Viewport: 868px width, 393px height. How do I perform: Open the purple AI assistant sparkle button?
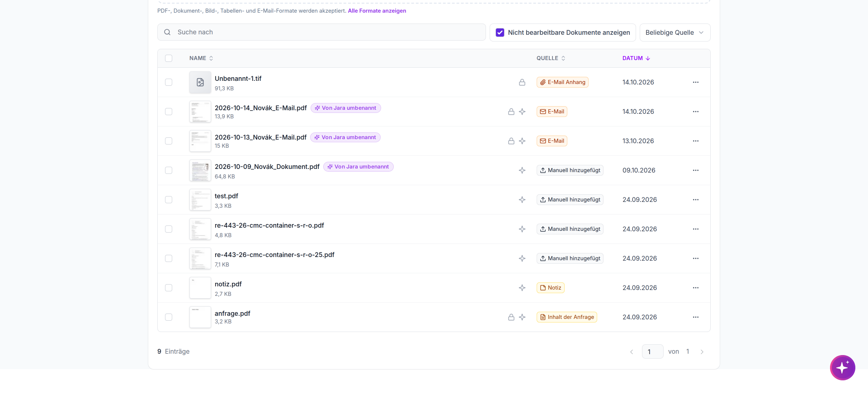click(x=842, y=368)
